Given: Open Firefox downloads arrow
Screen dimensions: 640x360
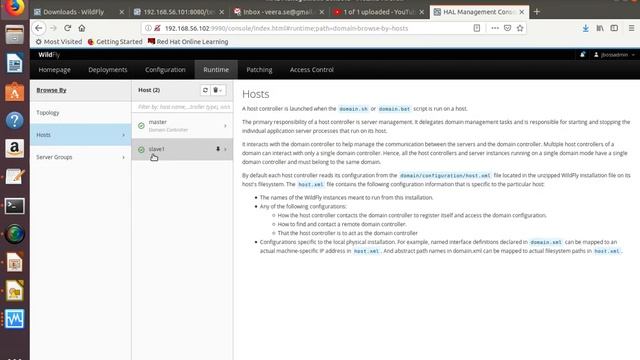Looking at the screenshot, I should 585,28.
